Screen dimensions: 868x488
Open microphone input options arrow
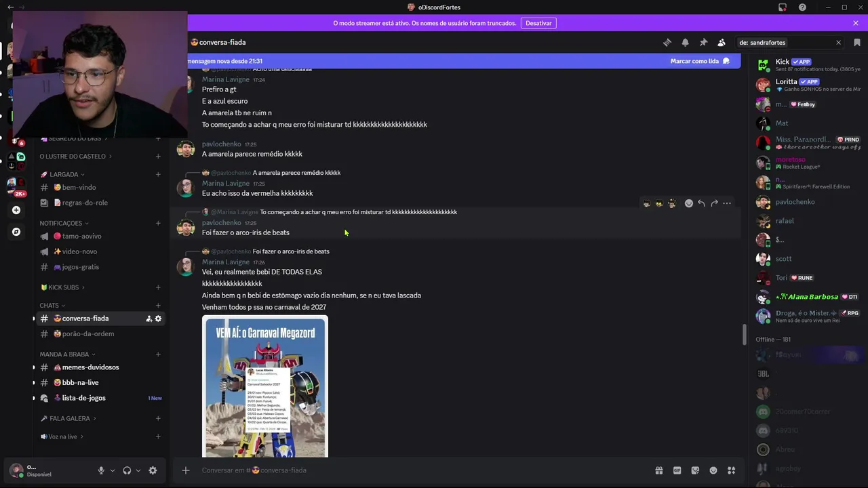[113, 470]
